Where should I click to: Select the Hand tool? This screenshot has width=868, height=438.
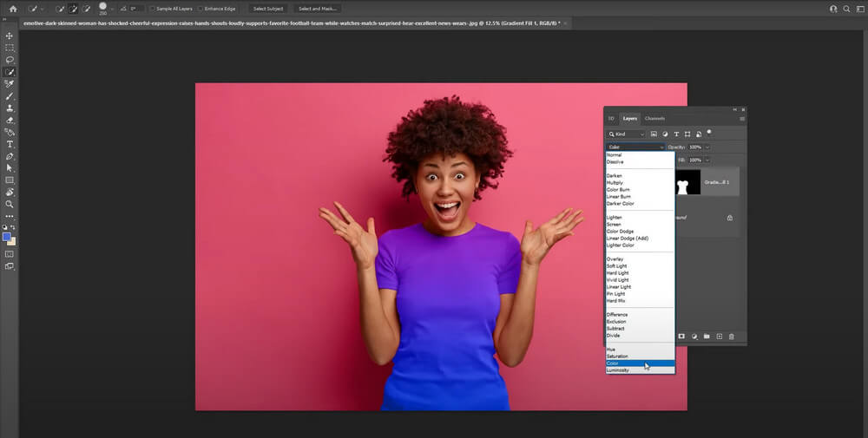pos(10,193)
